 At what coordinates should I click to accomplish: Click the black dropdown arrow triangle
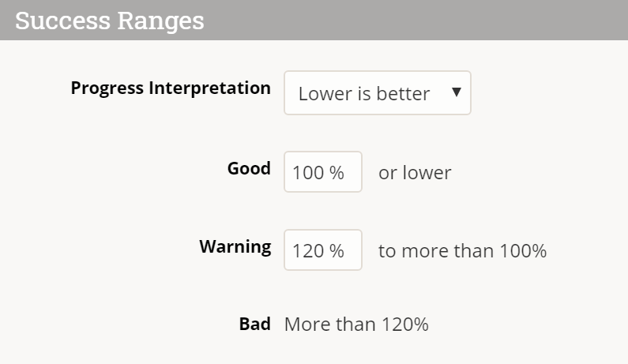tap(456, 92)
